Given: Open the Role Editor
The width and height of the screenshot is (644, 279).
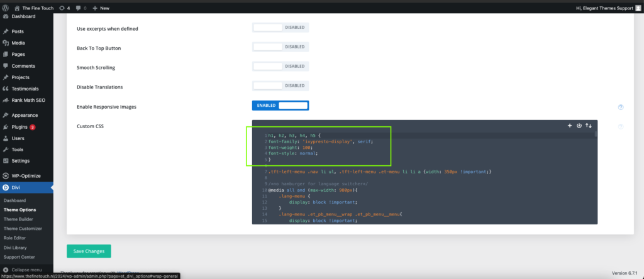Looking at the screenshot, I should pos(15,238).
